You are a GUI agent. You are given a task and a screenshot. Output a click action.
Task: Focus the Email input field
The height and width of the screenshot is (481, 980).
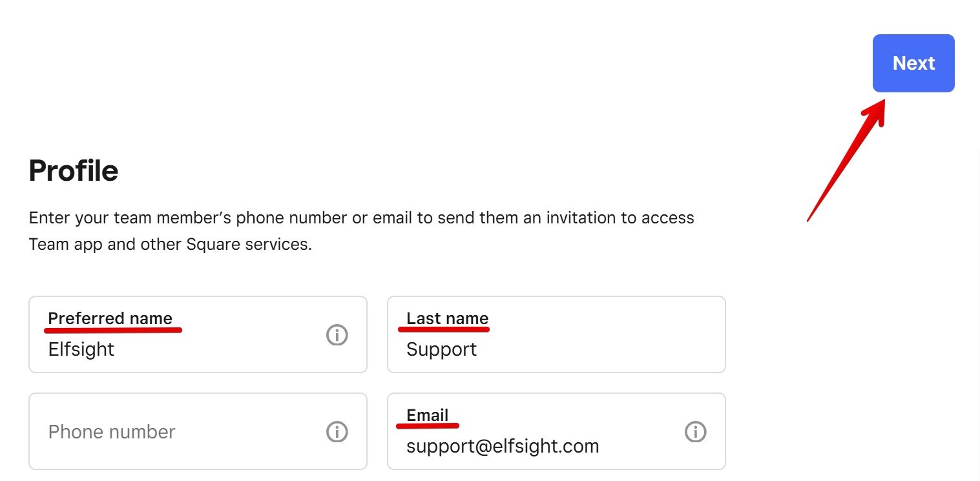click(556, 431)
